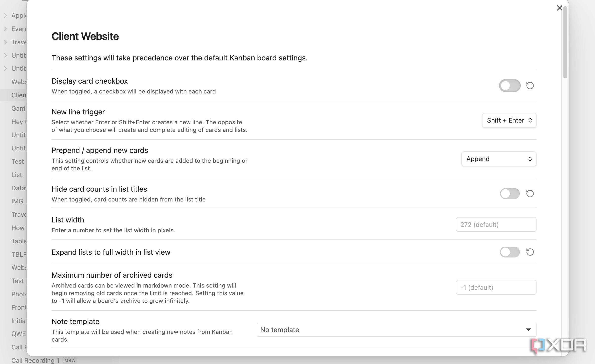Focus the Maximum archived cards input field
This screenshot has width=595, height=364.
[496, 287]
